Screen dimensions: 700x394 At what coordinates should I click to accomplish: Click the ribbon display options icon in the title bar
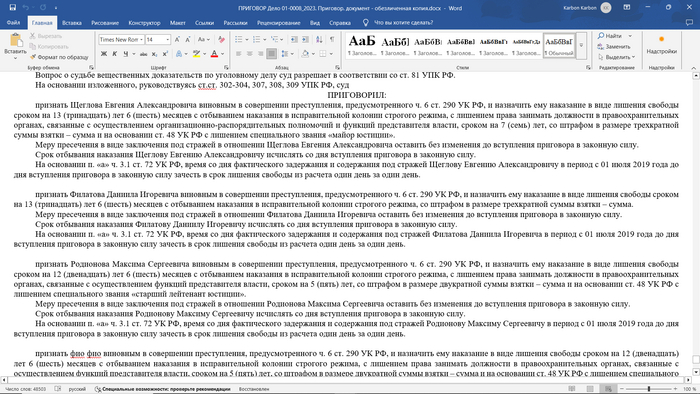point(627,8)
